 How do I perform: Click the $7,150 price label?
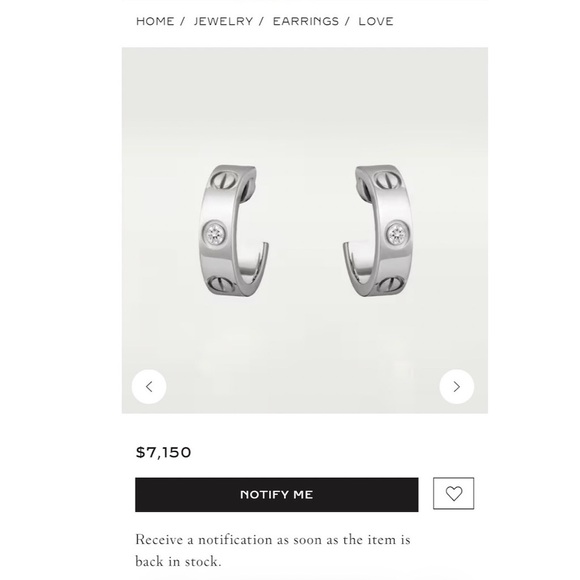(163, 452)
